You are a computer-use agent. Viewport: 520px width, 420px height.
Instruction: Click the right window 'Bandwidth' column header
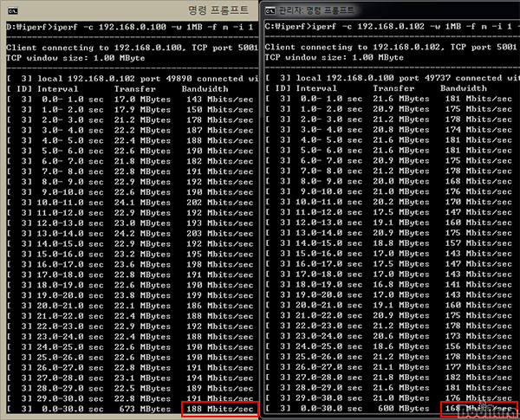click(x=464, y=88)
